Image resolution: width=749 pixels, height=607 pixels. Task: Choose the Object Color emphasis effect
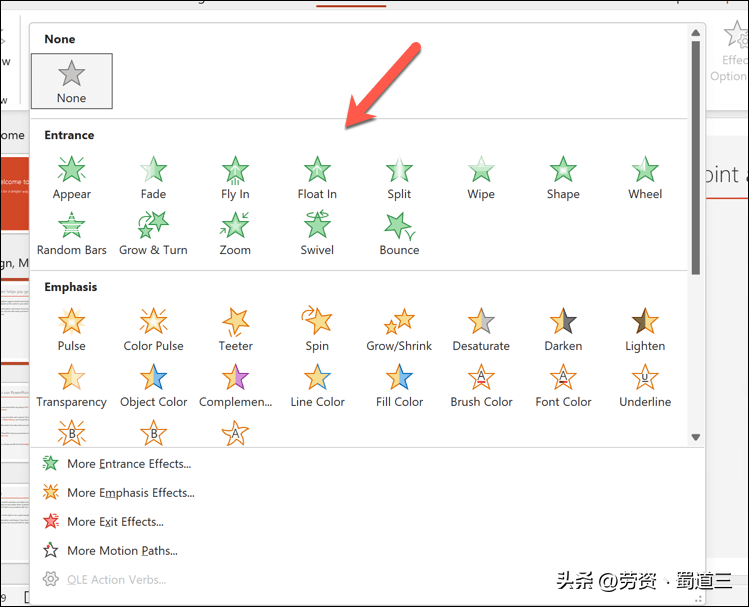click(153, 386)
